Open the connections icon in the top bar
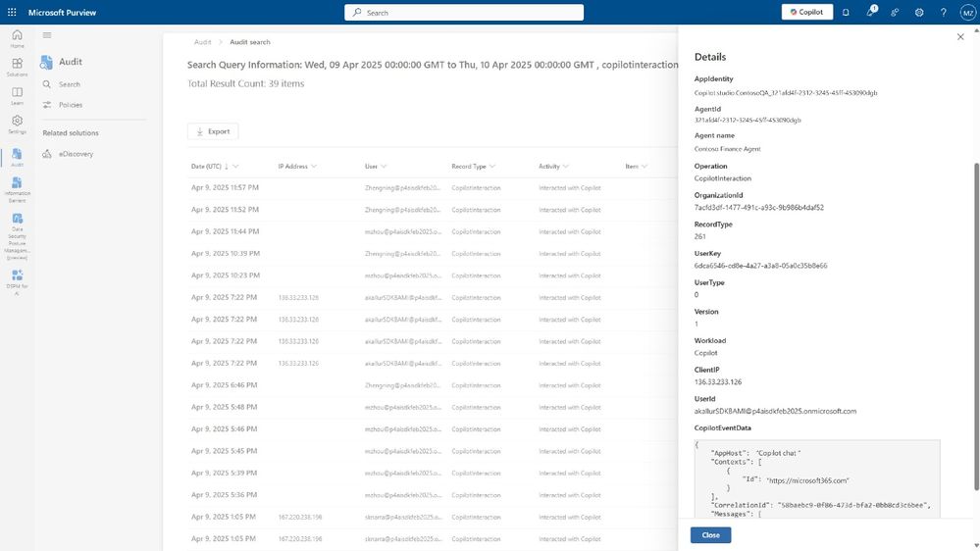Screen dimensions: 980x551 coord(895,12)
